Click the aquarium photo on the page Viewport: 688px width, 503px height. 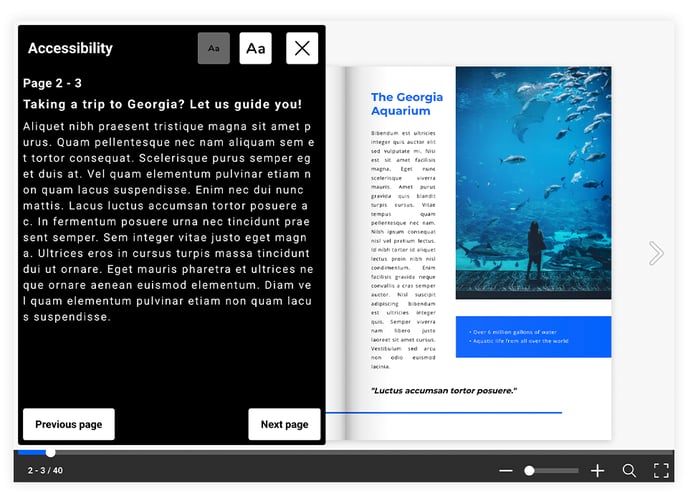533,183
